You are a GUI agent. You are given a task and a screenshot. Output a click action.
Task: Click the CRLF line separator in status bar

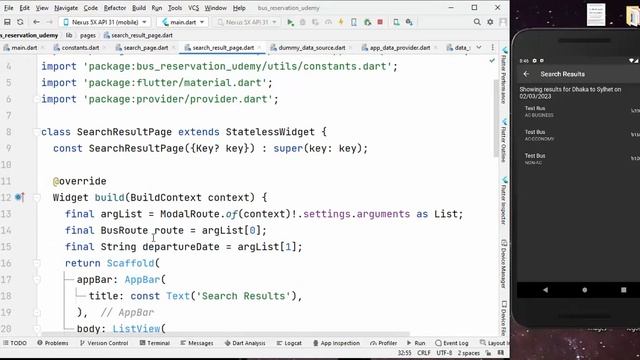424,353
